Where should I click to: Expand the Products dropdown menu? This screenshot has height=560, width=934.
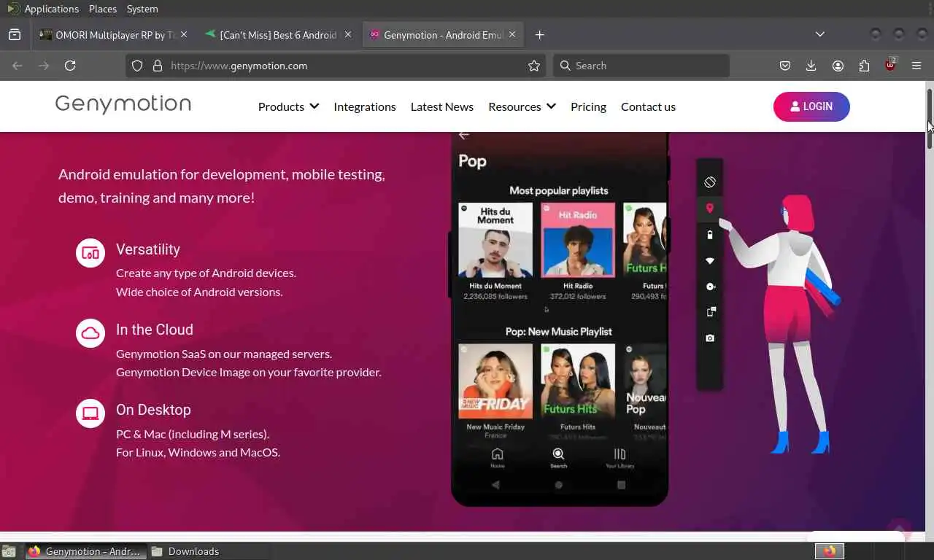tap(288, 106)
